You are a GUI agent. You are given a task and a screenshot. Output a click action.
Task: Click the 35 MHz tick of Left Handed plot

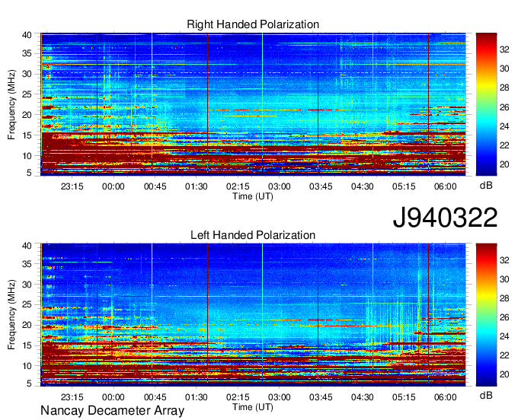click(x=27, y=264)
